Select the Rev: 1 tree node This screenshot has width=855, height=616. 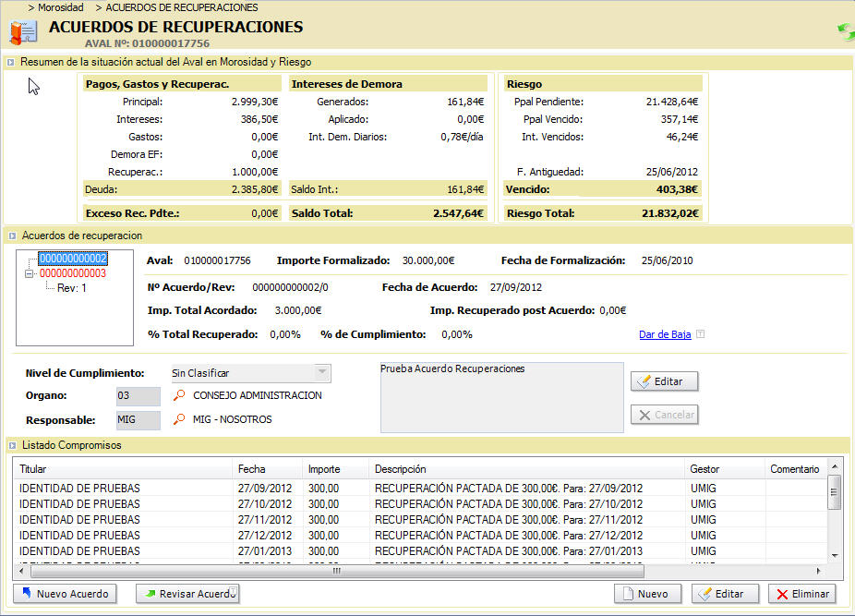[71, 288]
